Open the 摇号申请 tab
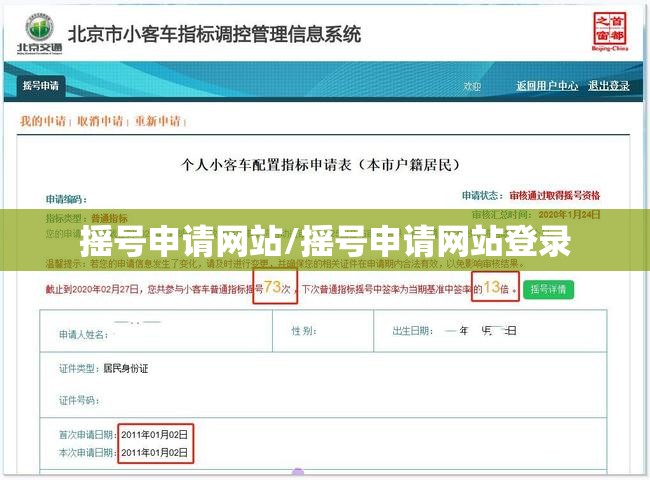Image resolution: width=650 pixels, height=480 pixels. (x=41, y=86)
